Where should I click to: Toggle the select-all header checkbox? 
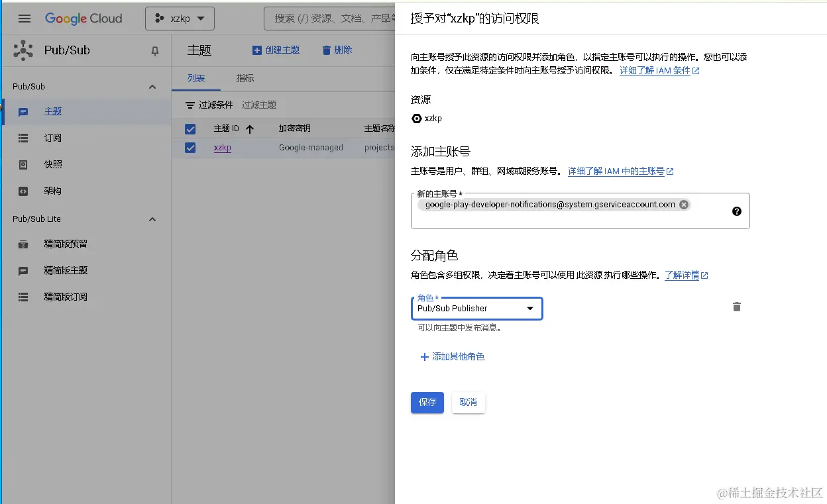tap(190, 128)
